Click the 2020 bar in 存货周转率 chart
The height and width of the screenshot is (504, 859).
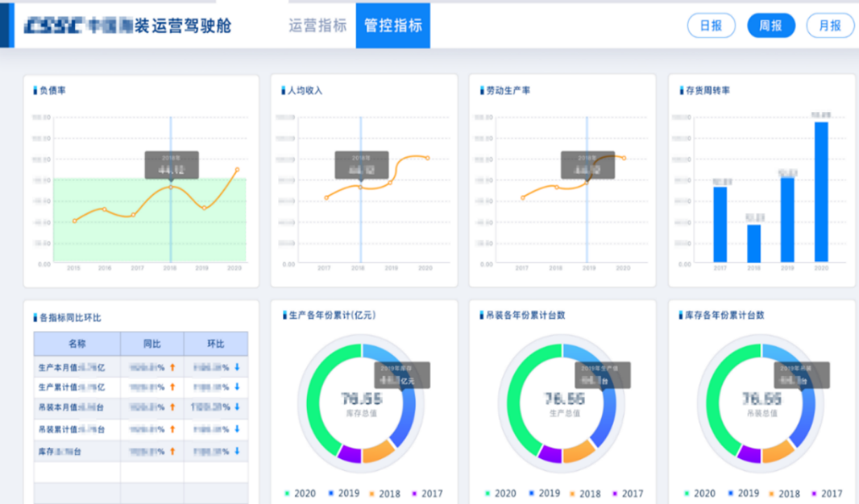pos(820,192)
